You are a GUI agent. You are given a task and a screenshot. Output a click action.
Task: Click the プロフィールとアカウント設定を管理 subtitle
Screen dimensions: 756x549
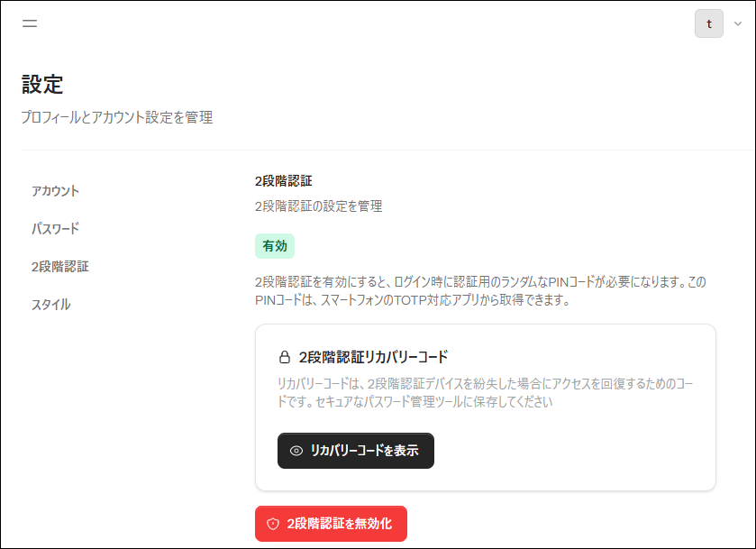click(117, 117)
